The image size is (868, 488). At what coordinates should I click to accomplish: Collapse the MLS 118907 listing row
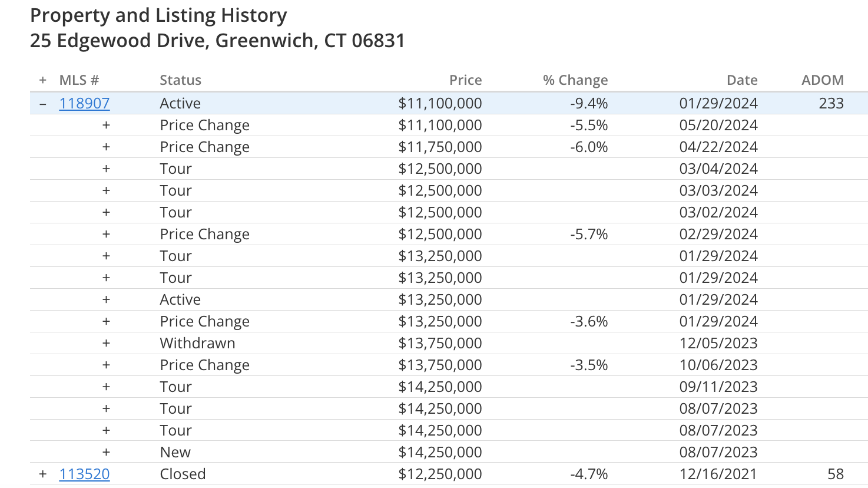point(43,104)
